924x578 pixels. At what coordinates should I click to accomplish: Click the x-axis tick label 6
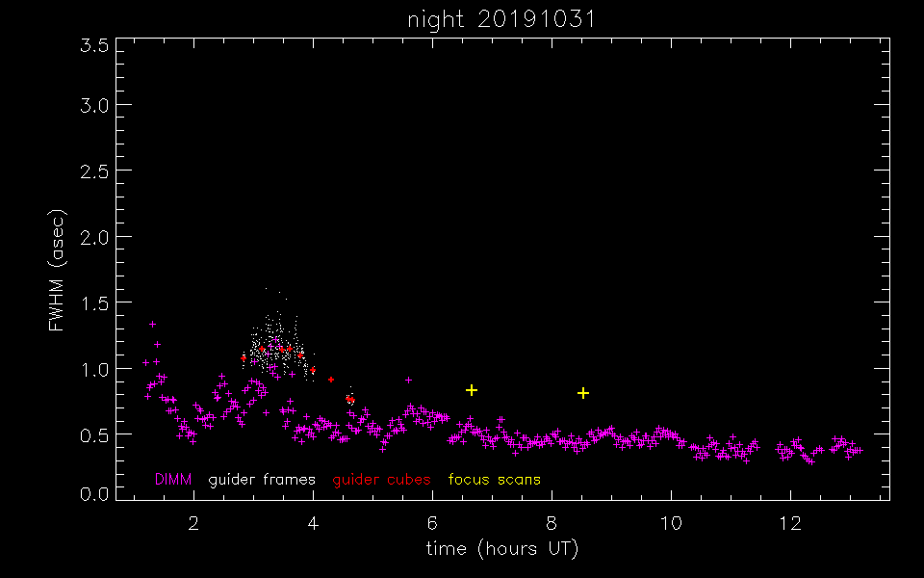click(x=432, y=522)
